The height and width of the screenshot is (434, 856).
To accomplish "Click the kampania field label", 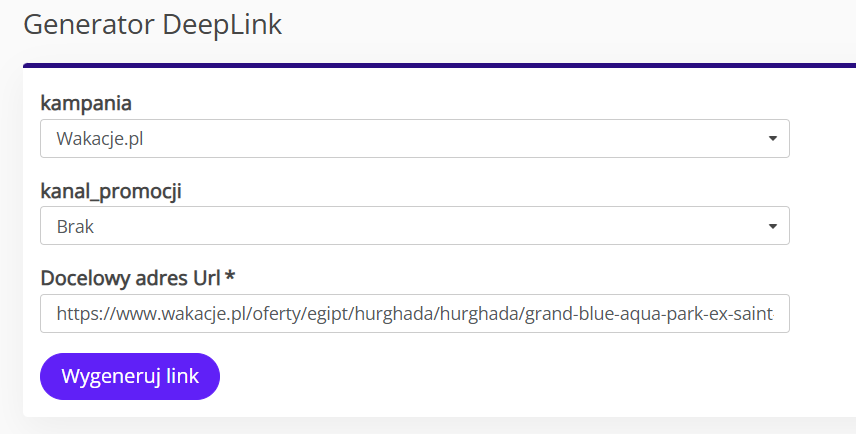I will pos(86,103).
